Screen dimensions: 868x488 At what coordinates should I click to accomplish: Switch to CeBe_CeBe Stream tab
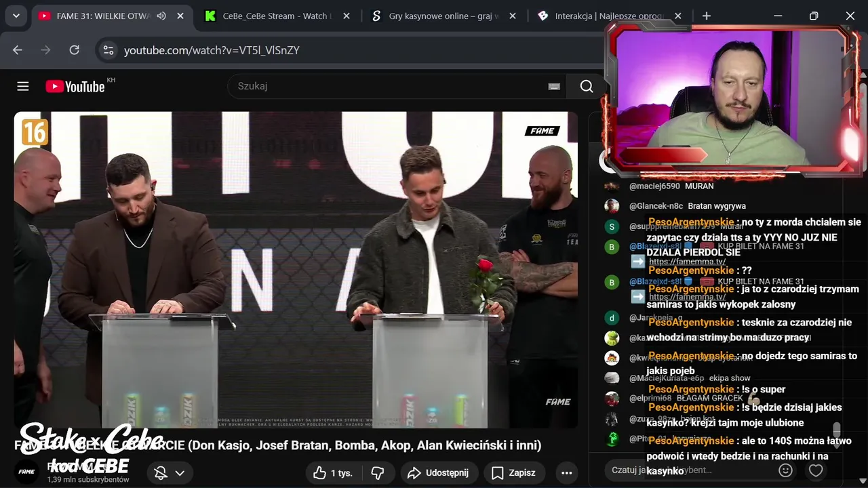277,16
